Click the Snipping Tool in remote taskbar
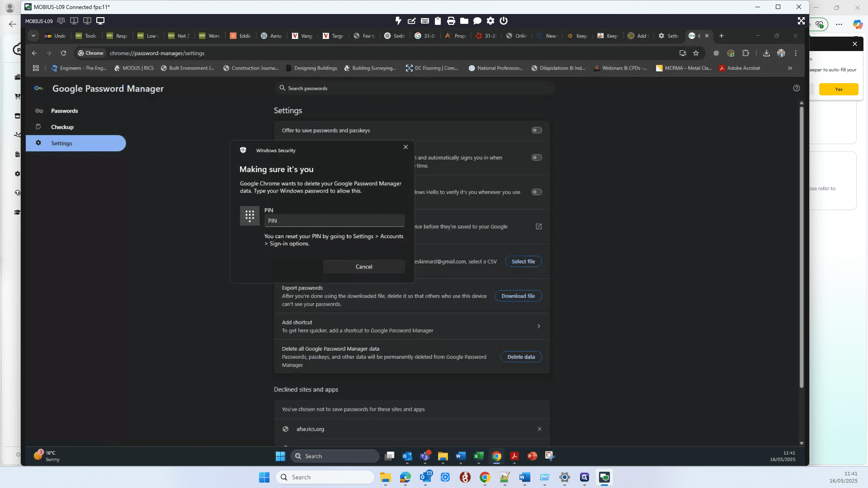This screenshot has height=488, width=868. tap(550, 456)
